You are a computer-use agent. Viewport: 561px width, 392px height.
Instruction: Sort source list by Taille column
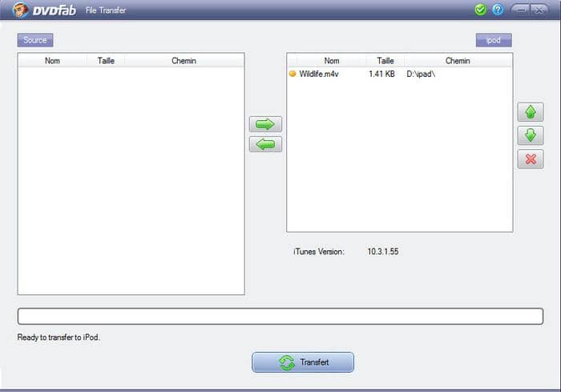[x=106, y=60]
